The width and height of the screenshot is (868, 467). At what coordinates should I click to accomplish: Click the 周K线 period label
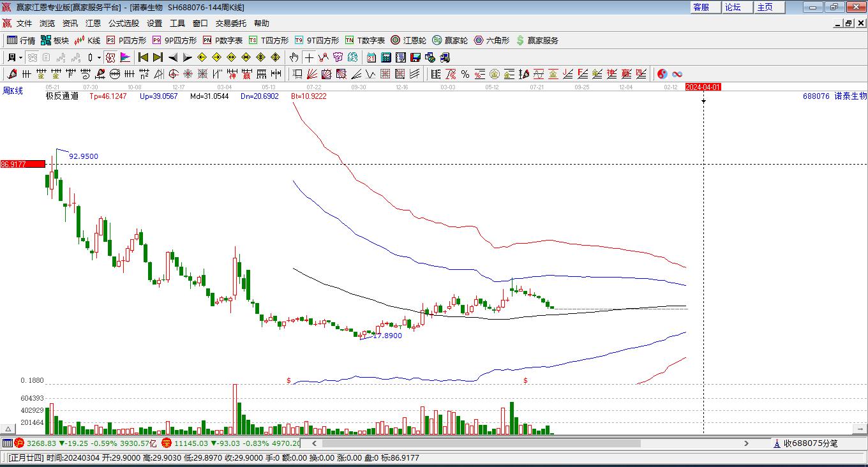click(13, 91)
